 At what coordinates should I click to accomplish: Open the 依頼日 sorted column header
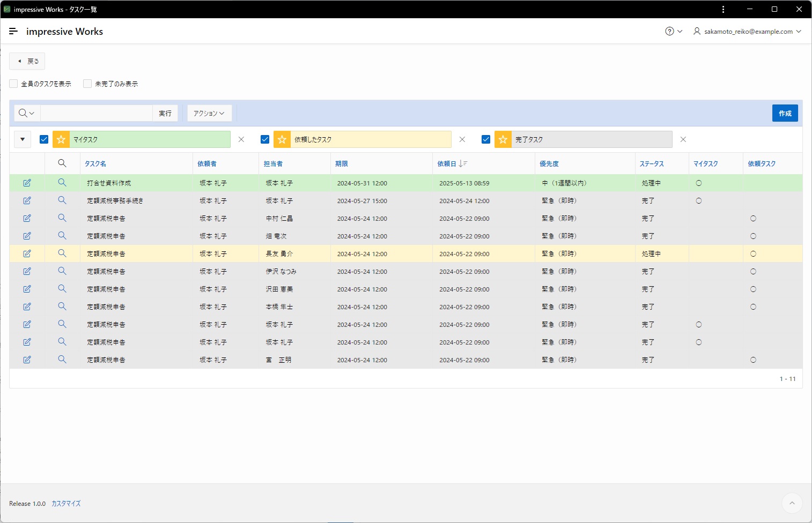coord(452,164)
